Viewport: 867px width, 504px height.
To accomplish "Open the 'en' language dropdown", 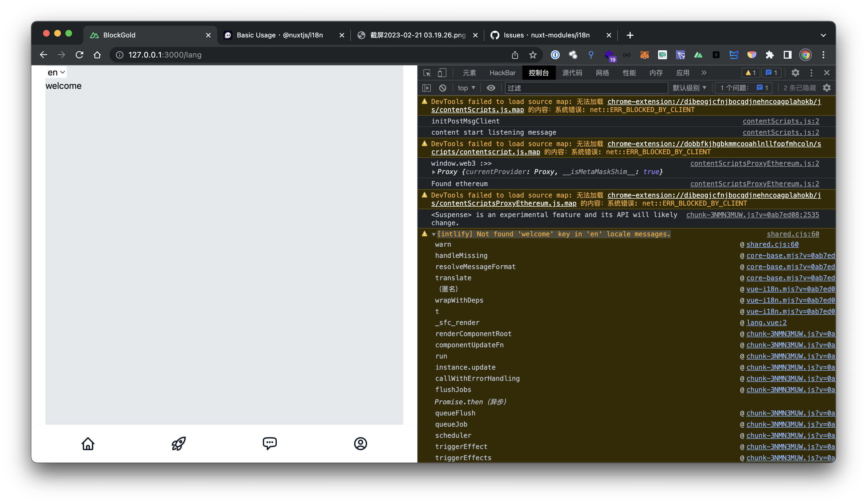I will point(56,73).
